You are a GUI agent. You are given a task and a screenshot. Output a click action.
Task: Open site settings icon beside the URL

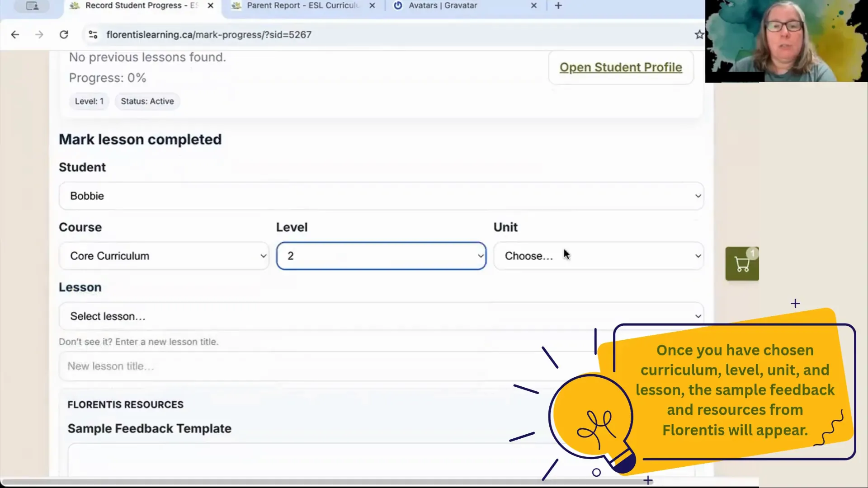pyautogui.click(x=93, y=34)
